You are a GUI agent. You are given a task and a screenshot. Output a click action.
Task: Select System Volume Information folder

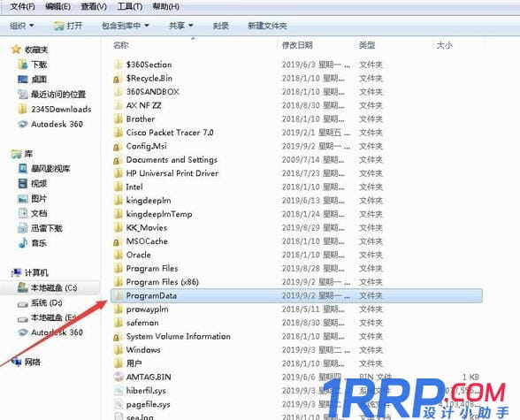tap(178, 337)
